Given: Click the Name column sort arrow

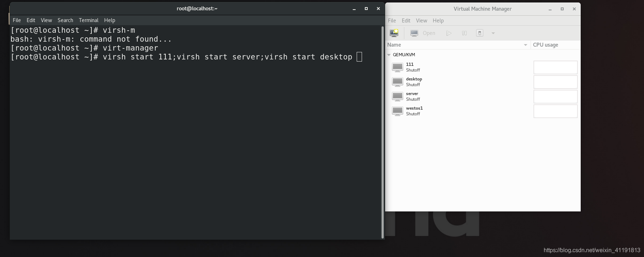Looking at the screenshot, I should (x=526, y=45).
